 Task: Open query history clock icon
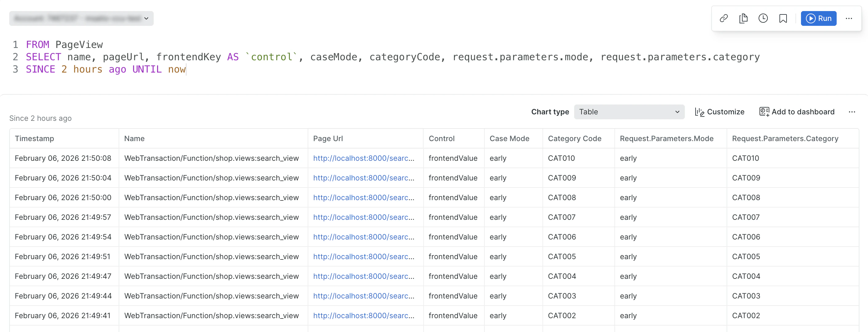coord(763,18)
